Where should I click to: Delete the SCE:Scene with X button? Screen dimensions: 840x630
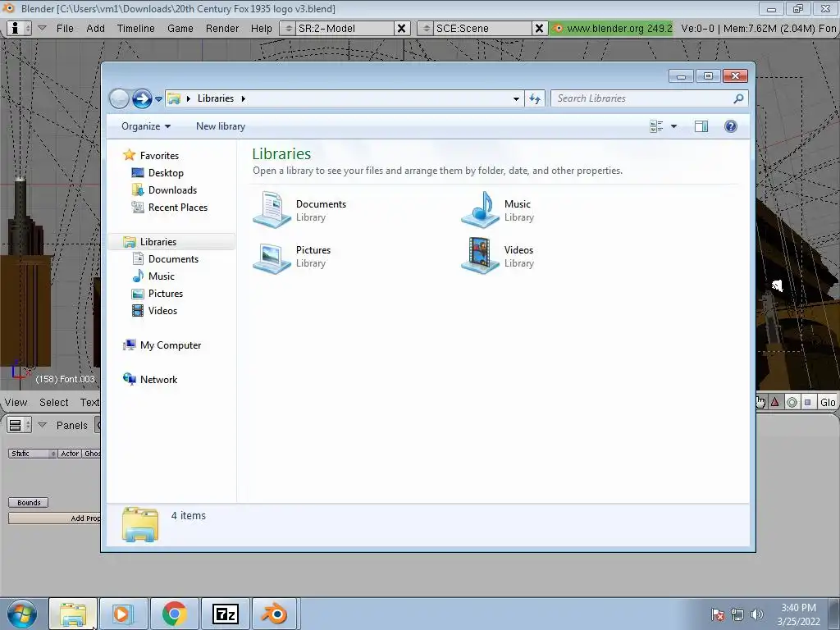[539, 29]
